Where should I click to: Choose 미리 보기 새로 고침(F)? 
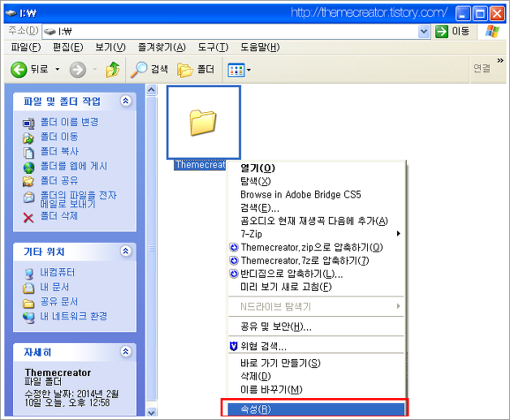(316, 287)
